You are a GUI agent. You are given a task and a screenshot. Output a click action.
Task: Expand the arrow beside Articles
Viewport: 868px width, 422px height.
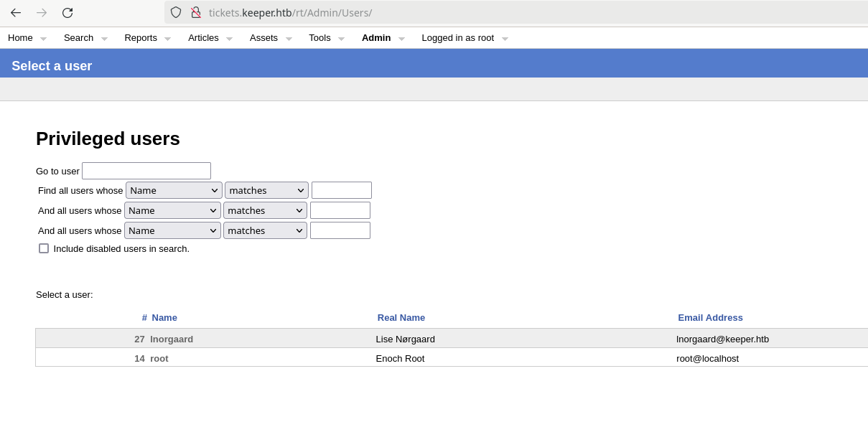[x=229, y=39]
